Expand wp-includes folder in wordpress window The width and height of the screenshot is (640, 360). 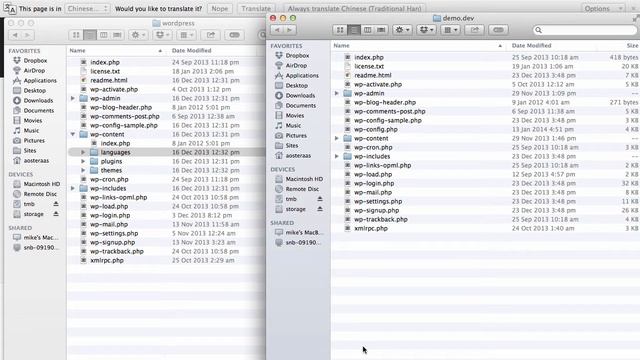click(x=73, y=188)
